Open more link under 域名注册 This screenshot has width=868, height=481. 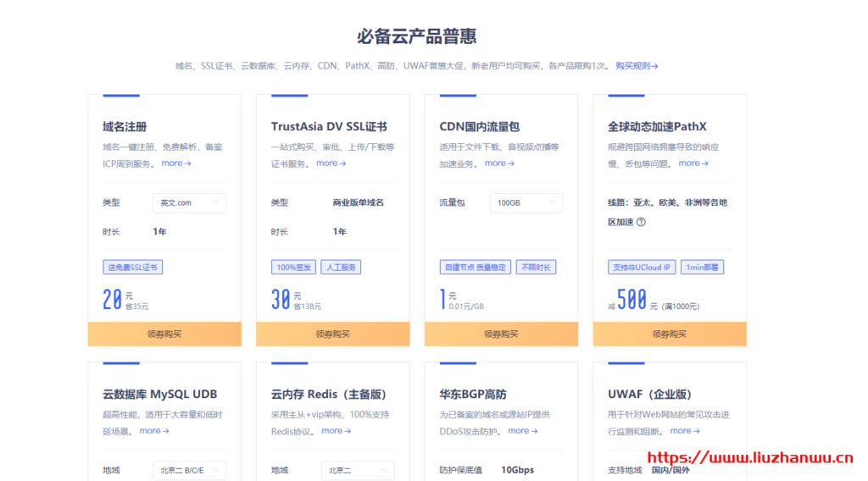(176, 163)
